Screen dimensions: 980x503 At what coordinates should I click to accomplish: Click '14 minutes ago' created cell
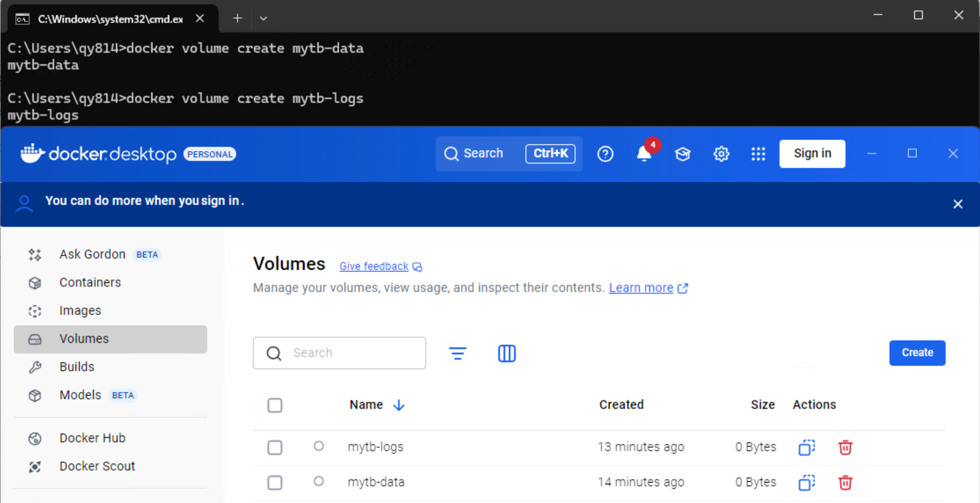[x=641, y=482]
